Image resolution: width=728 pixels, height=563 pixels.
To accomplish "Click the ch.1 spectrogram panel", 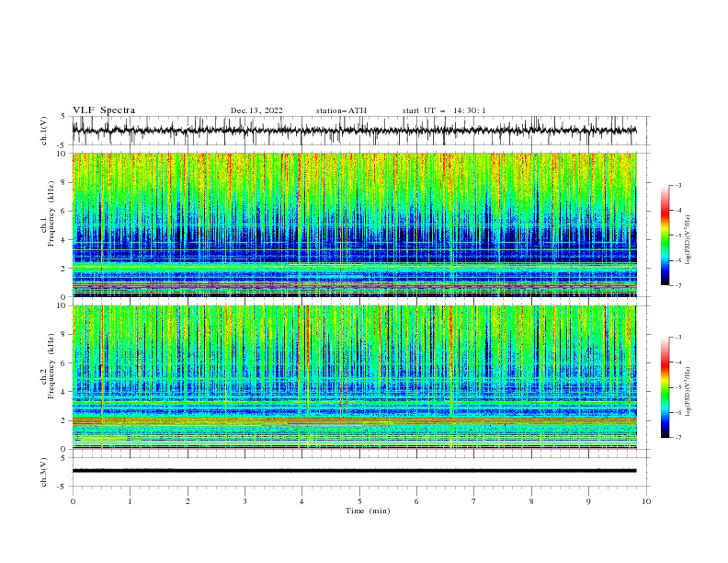I will (354, 224).
